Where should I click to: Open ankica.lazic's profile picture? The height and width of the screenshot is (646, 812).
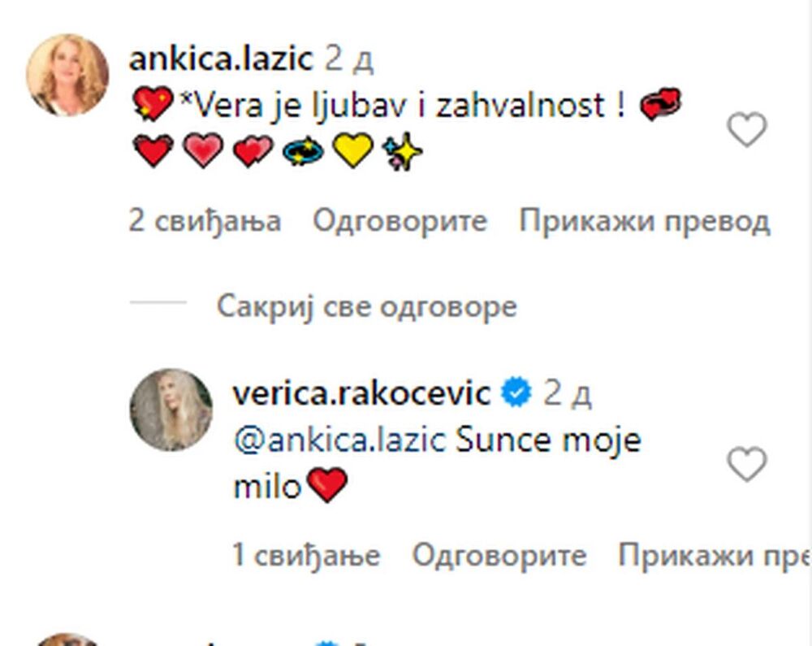coord(68,75)
